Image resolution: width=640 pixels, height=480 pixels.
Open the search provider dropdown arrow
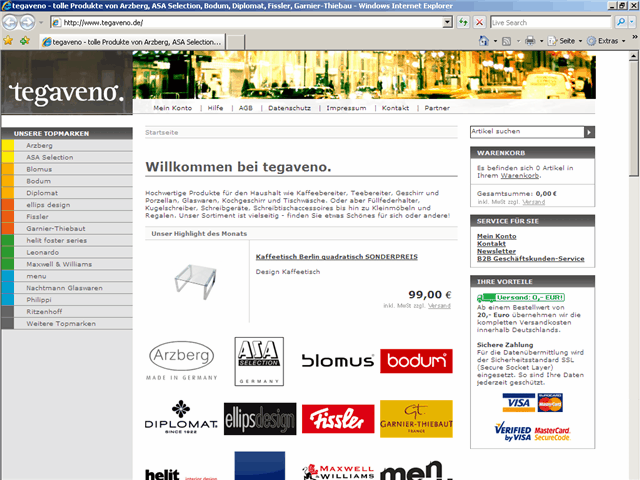point(632,22)
